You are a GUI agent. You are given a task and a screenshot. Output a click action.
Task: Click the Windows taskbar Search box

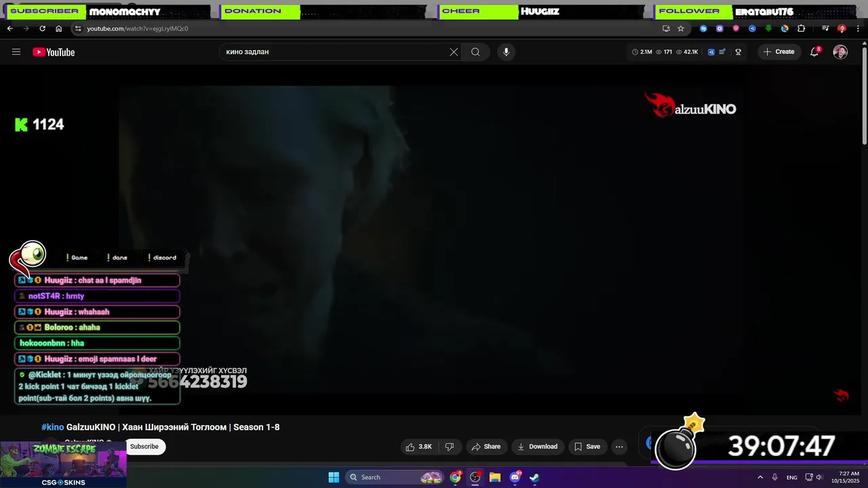tap(396, 477)
